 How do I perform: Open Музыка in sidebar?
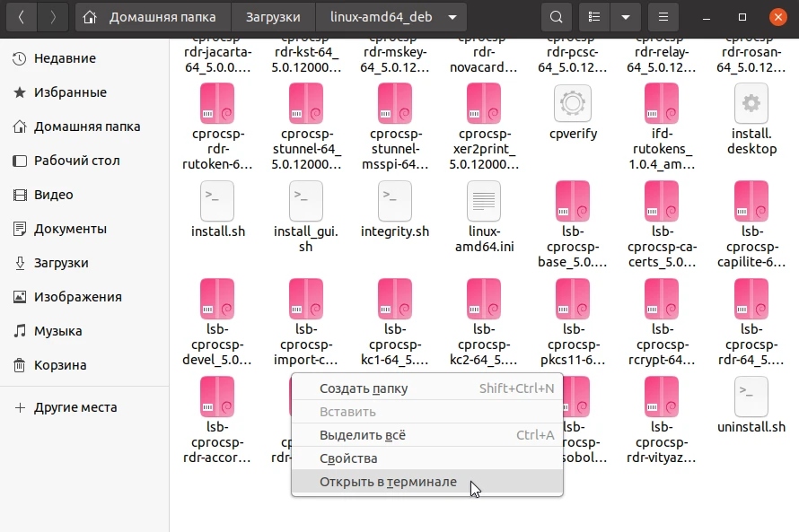[84, 331]
